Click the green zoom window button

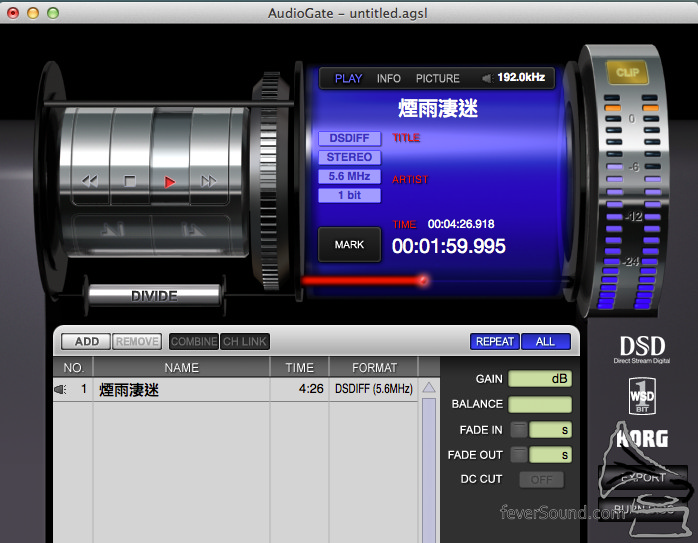click(53, 13)
